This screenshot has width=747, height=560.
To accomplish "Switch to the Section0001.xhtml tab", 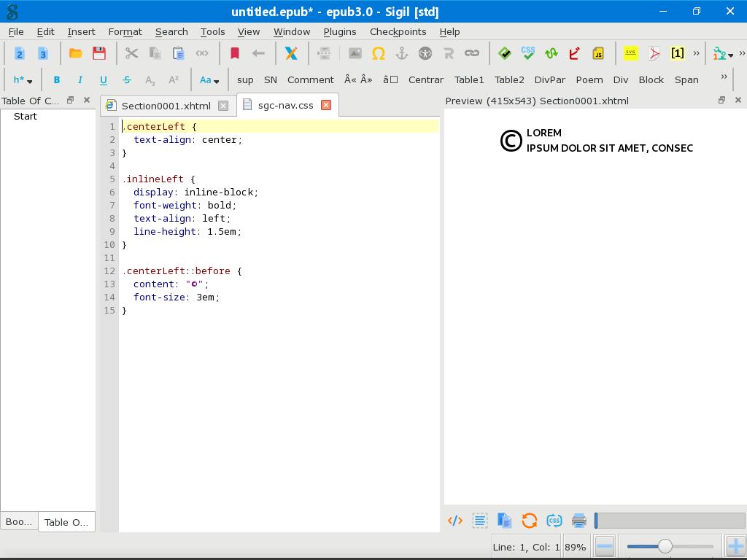I will pos(166,106).
